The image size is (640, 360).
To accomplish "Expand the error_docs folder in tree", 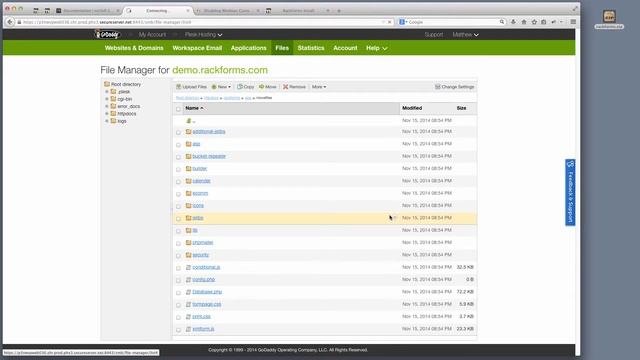I will tap(107, 107).
